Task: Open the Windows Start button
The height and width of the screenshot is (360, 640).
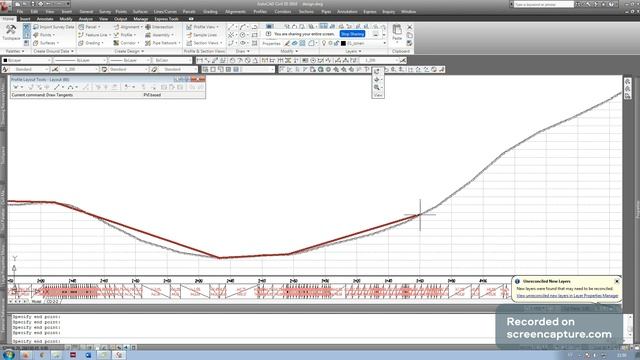Action: click(9, 355)
